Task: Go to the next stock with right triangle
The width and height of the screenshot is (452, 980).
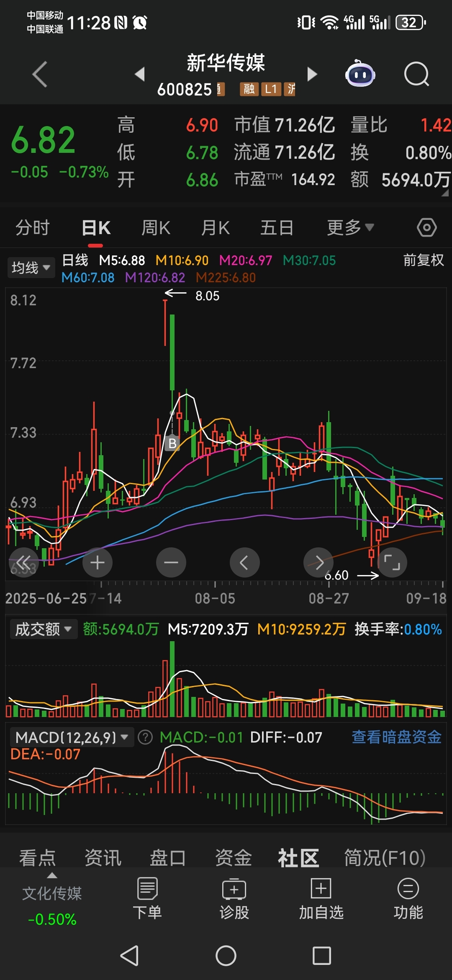Action: click(x=312, y=74)
